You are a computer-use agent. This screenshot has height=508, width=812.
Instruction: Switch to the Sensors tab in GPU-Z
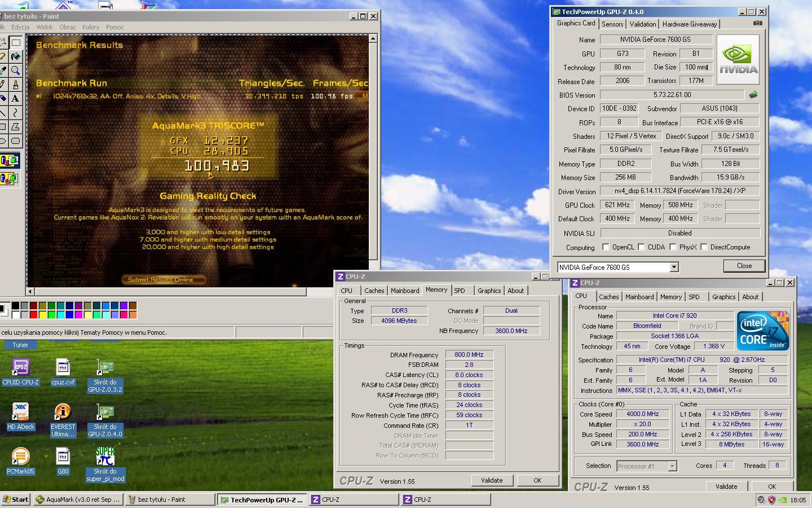pyautogui.click(x=612, y=24)
